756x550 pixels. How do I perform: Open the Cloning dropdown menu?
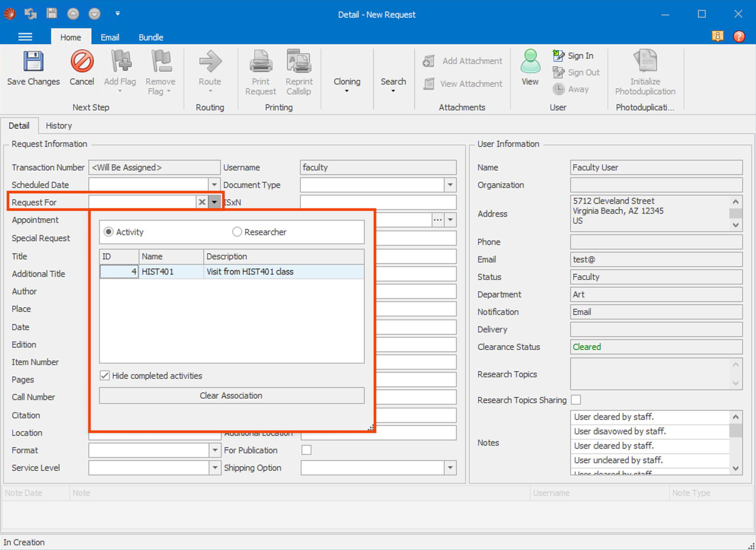347,85
